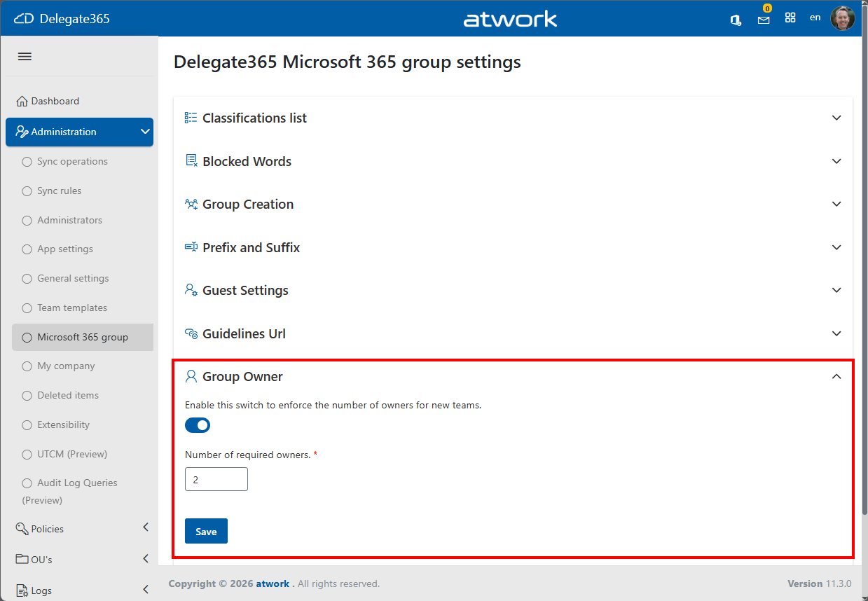Click the Policies key icon
Image resolution: width=868 pixels, height=601 pixels.
pyautogui.click(x=22, y=529)
